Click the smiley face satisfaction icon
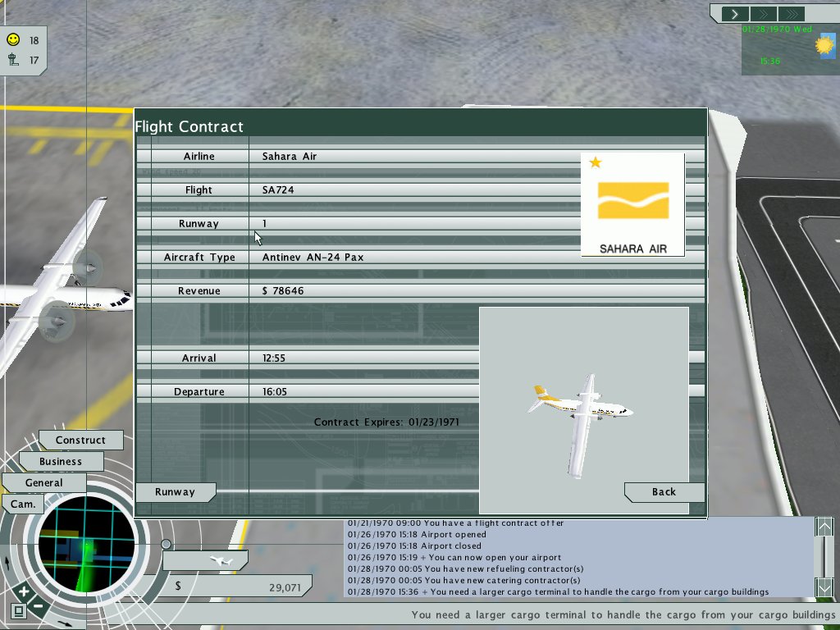This screenshot has width=840, height=630. 12,39
